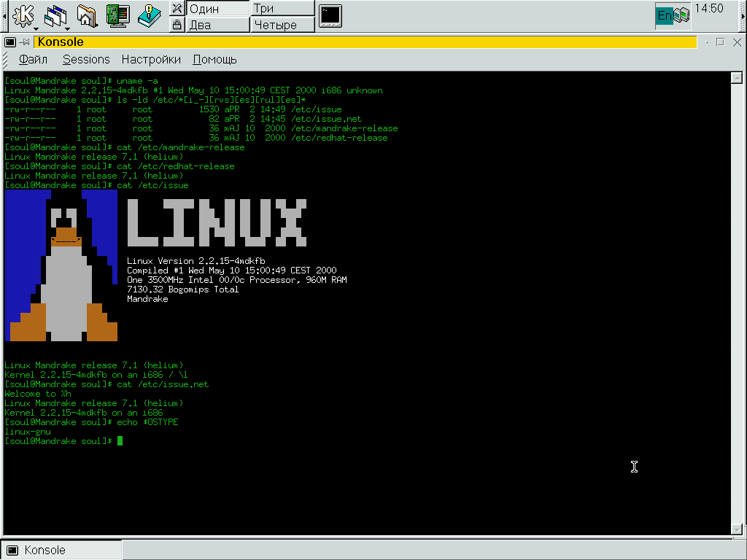747x560 pixels.
Task: Click the 'cat /etc/mandrake-release' command line
Action: 124,147
